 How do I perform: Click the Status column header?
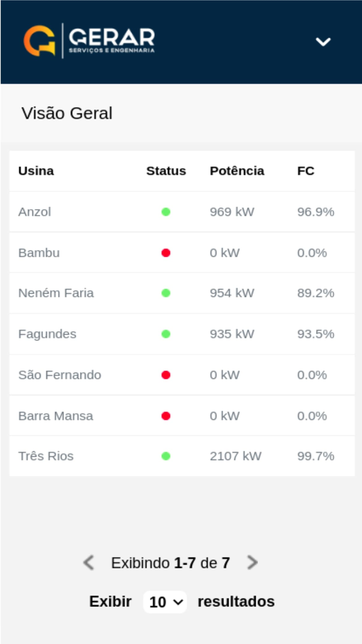(x=166, y=171)
